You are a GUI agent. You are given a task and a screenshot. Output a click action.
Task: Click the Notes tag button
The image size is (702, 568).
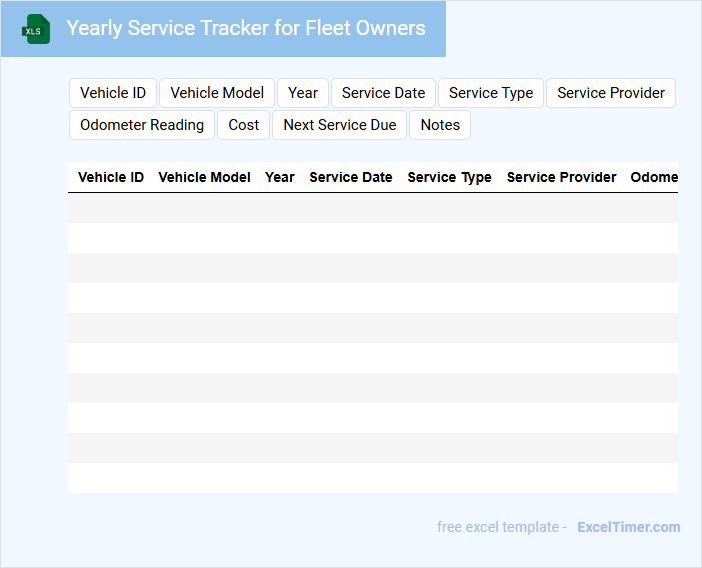440,125
